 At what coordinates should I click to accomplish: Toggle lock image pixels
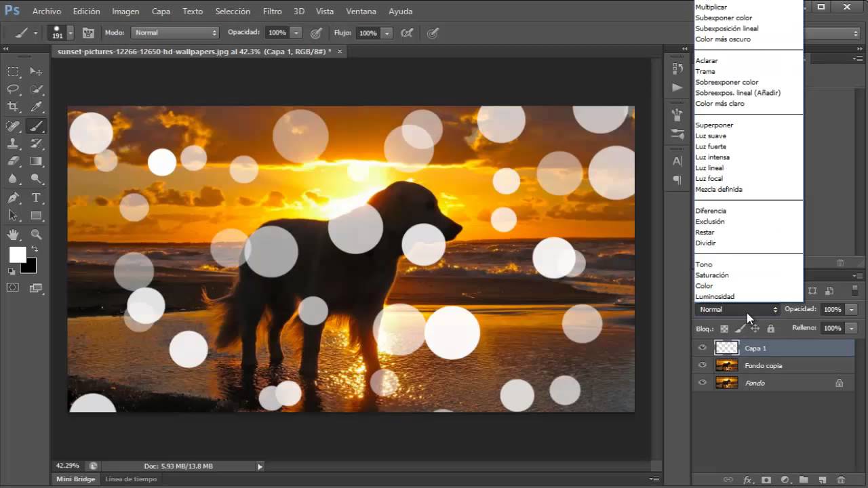pyautogui.click(x=740, y=329)
